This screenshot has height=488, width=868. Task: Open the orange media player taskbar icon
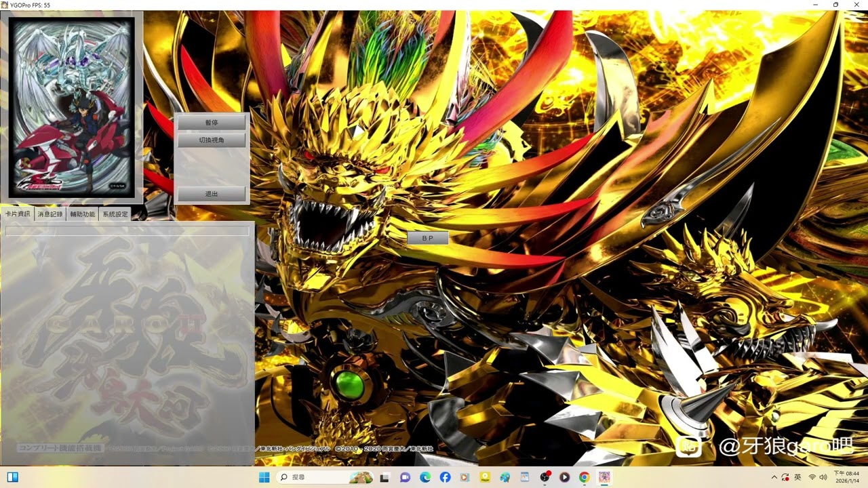465,477
